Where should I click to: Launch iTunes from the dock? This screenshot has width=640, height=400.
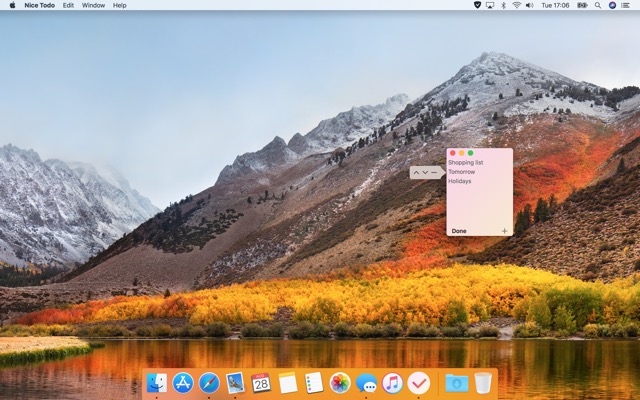[x=392, y=383]
